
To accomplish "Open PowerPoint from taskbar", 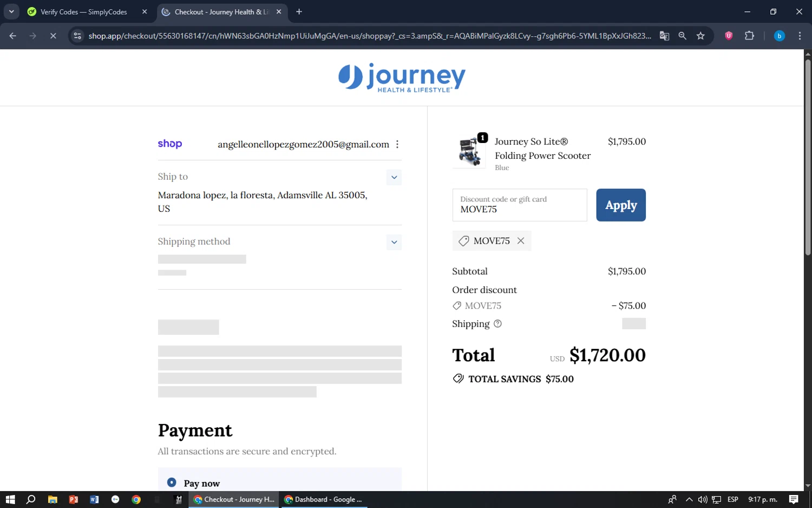I will click(x=74, y=499).
